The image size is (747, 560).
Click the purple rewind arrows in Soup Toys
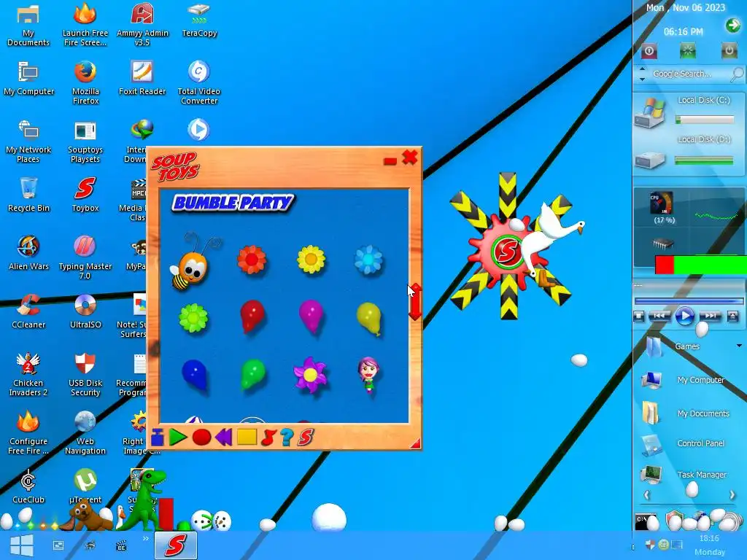pos(224,437)
